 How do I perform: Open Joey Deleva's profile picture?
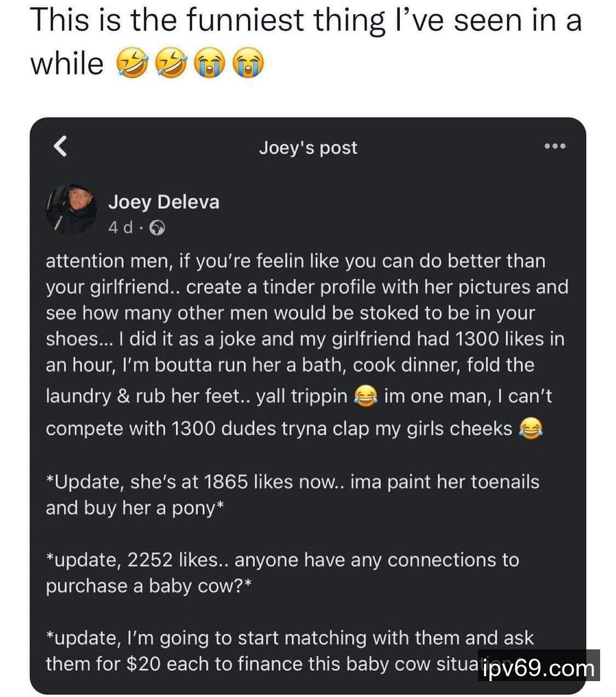pos(71,209)
